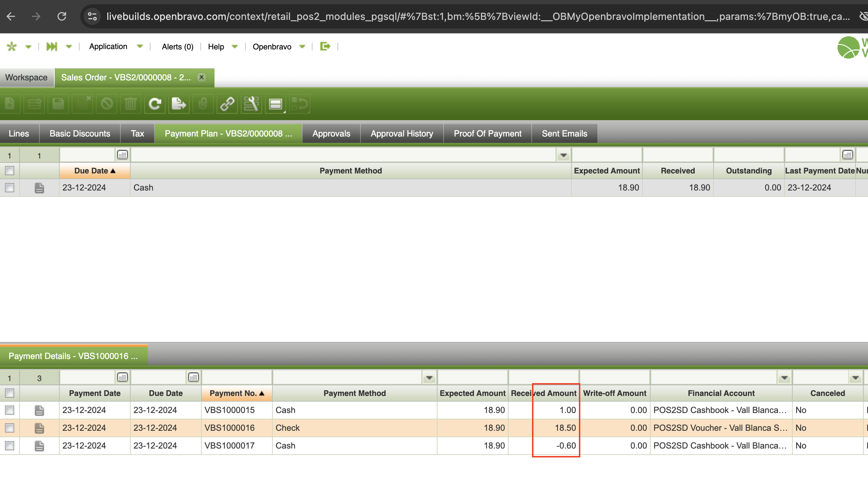The height and width of the screenshot is (504, 868).
Task: Check the Cash payment plan row checkbox
Action: [x=10, y=188]
